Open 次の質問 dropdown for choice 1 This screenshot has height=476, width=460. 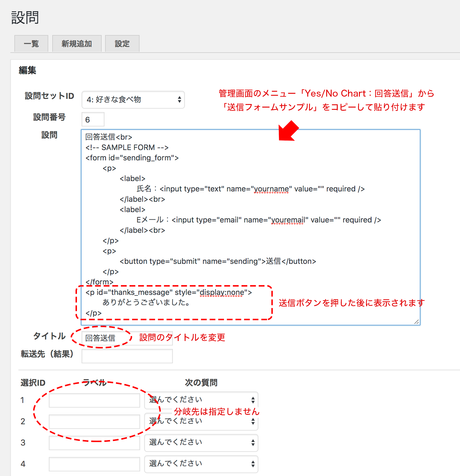coord(201,400)
